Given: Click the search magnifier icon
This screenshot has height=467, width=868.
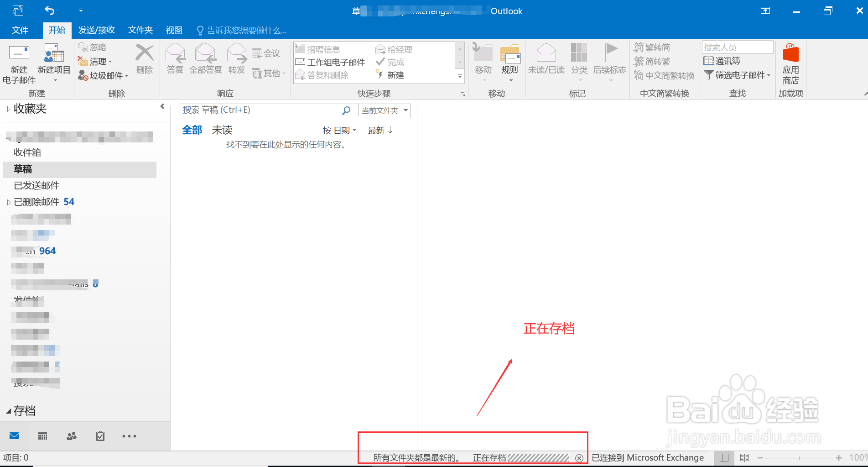Looking at the screenshot, I should pyautogui.click(x=346, y=110).
